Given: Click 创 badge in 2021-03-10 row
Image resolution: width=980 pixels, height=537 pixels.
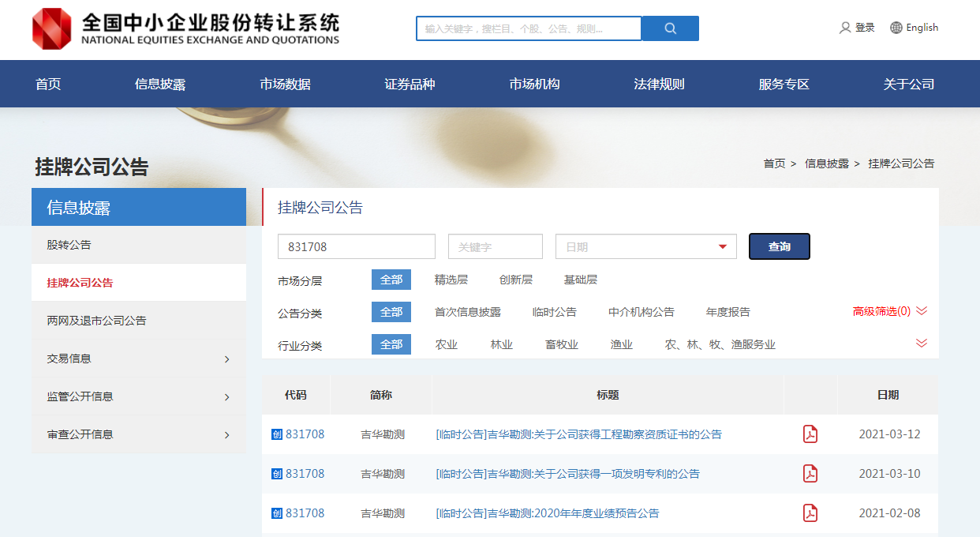Looking at the screenshot, I should tap(277, 474).
